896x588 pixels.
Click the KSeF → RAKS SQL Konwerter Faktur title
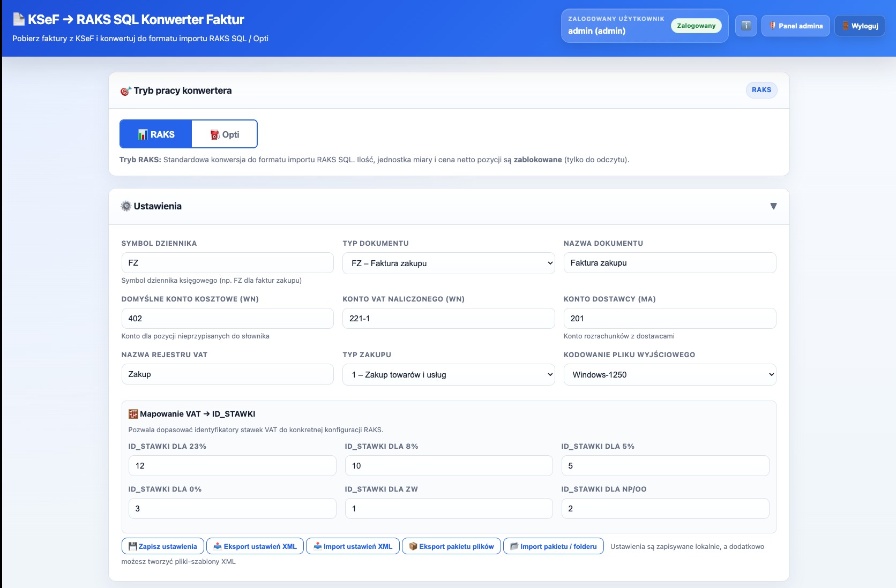(x=136, y=20)
